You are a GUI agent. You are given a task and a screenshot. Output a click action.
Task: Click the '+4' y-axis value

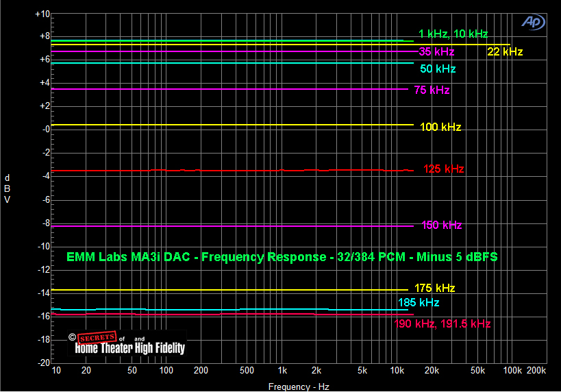click(x=45, y=83)
